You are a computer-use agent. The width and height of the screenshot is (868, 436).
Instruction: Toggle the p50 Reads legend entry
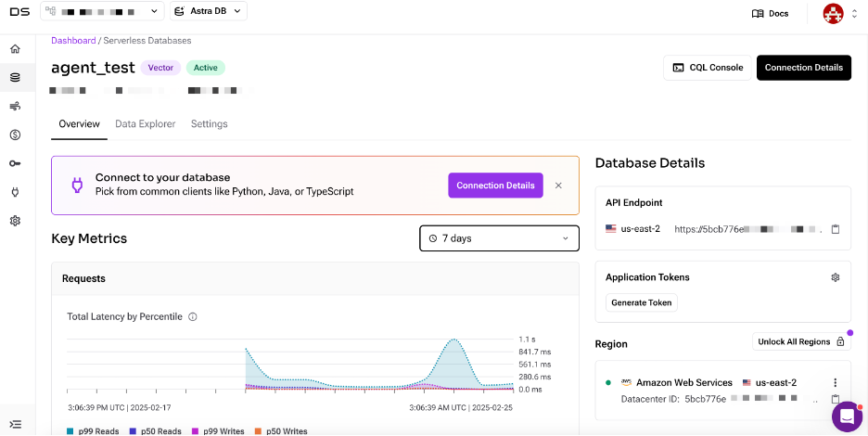(155, 431)
